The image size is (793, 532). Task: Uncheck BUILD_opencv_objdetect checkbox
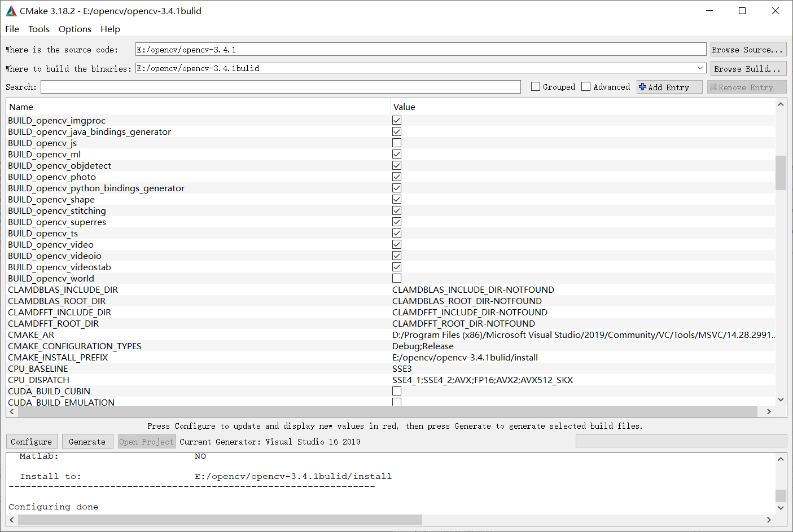click(397, 165)
